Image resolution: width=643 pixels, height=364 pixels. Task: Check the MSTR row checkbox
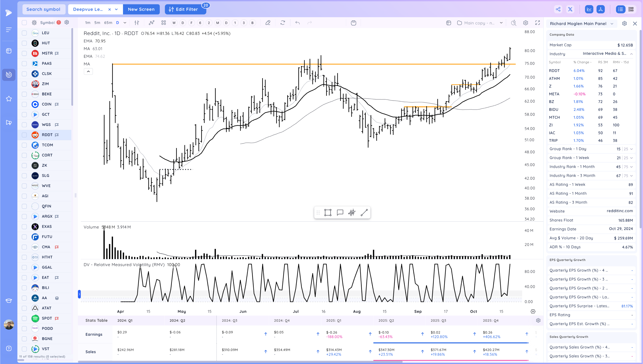[24, 53]
